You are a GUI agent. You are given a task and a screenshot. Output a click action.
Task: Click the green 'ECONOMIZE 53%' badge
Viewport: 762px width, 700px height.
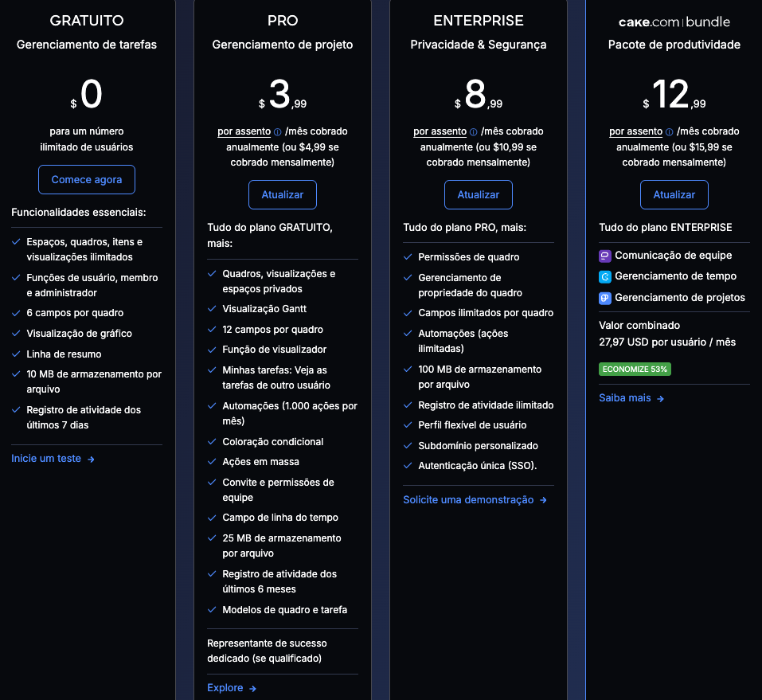tap(635, 369)
